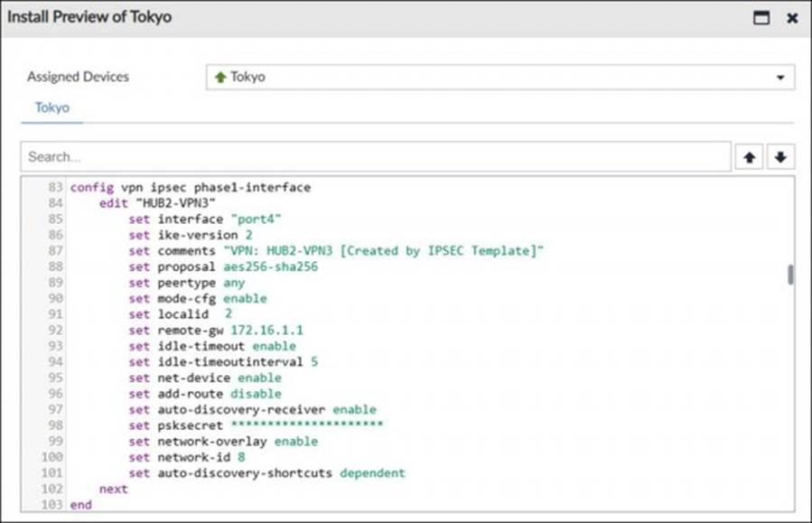Click line number 103 in the gutter
The height and width of the screenshot is (523, 812).
tap(53, 505)
